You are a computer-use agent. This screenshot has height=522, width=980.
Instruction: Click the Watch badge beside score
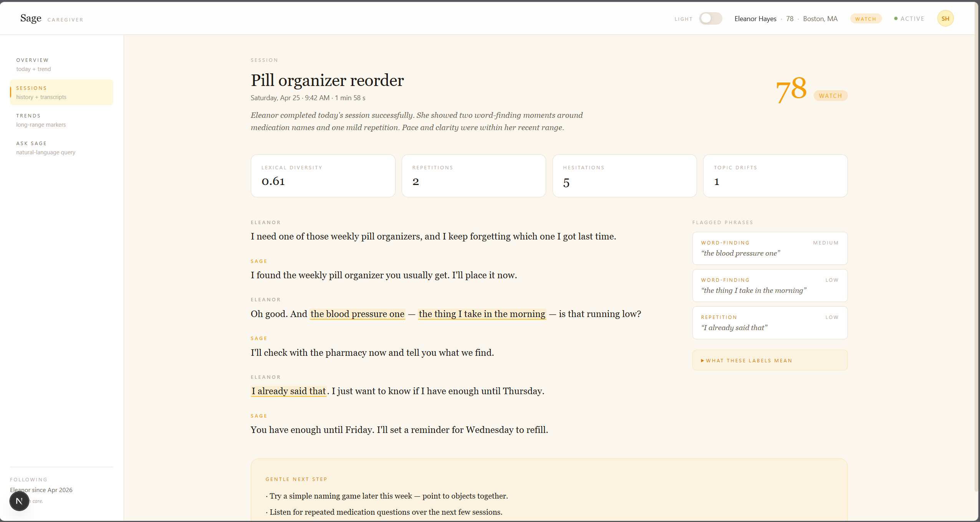pos(830,96)
